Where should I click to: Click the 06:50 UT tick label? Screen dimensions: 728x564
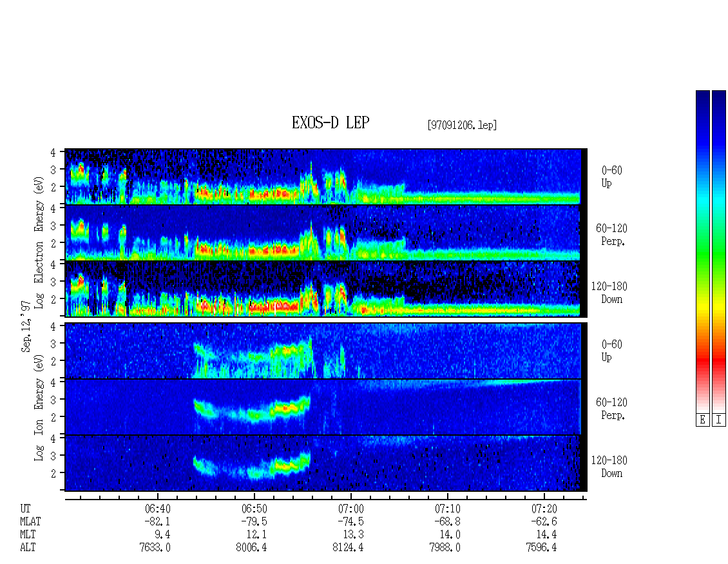coord(254,509)
